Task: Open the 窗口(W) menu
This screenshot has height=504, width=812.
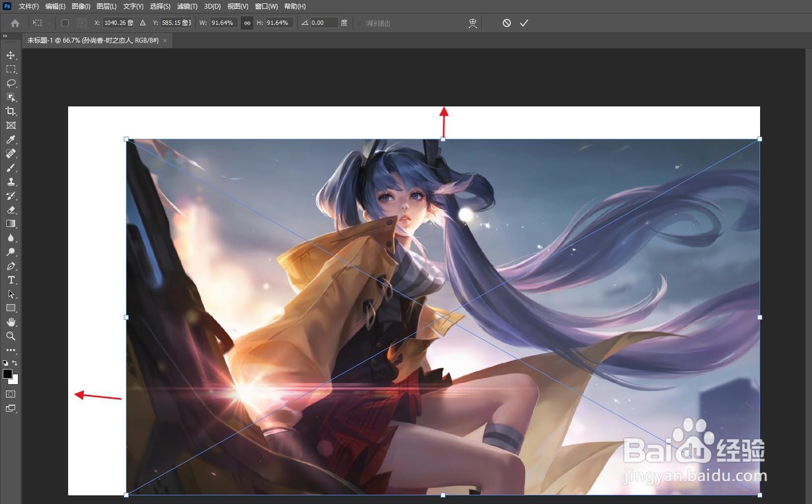Action: click(267, 6)
